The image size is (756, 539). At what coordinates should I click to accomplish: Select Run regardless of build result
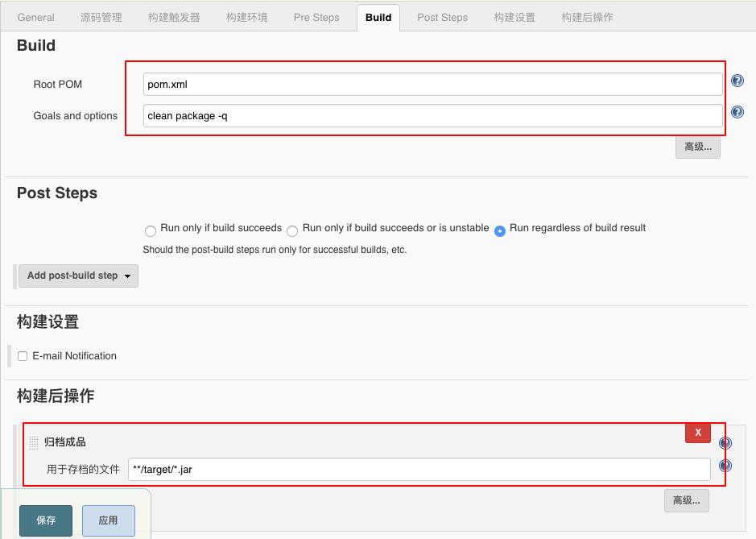coord(500,231)
